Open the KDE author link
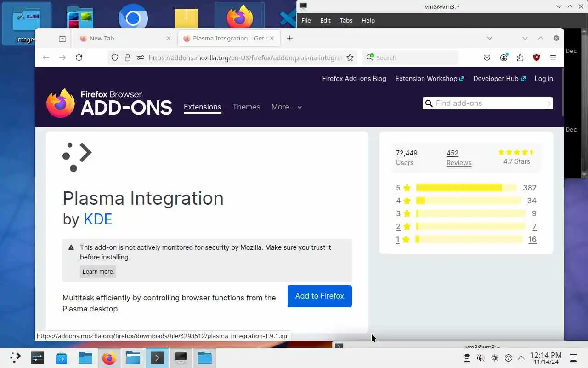The height and width of the screenshot is (368, 588). tap(98, 219)
